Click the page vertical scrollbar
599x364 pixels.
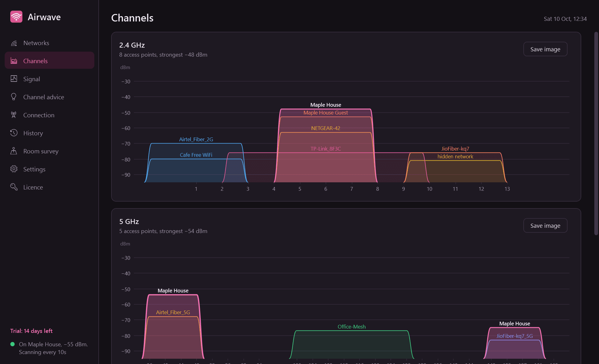click(596, 134)
